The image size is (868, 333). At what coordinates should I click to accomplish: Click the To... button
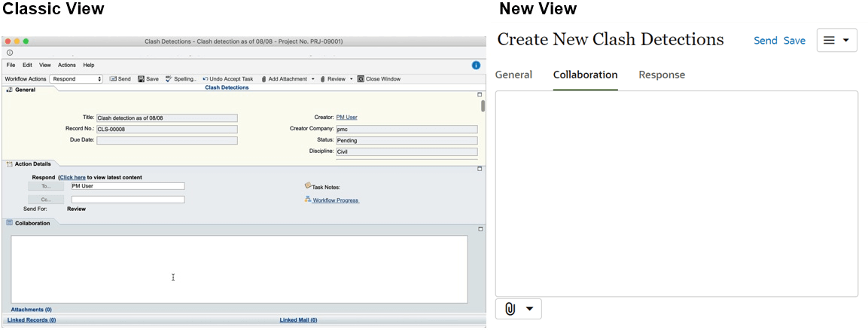point(46,187)
